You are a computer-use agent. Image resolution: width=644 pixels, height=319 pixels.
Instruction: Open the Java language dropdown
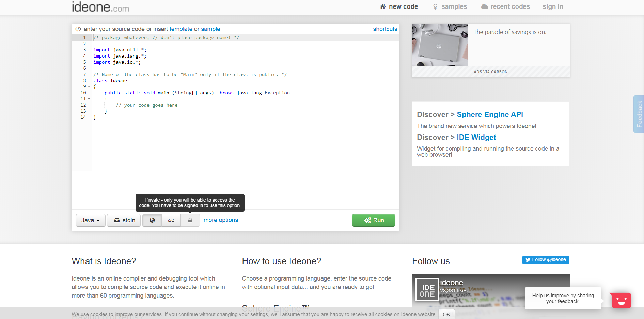[91, 220]
